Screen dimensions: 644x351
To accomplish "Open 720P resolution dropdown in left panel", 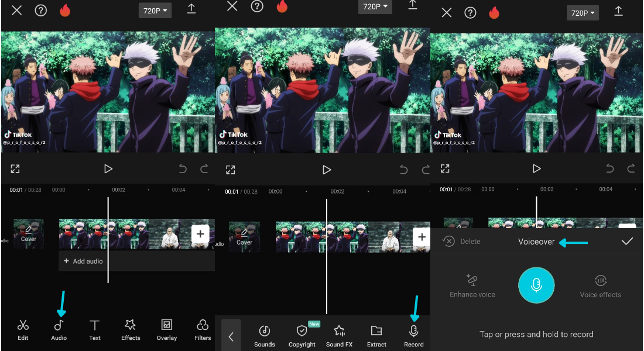I will point(155,11).
